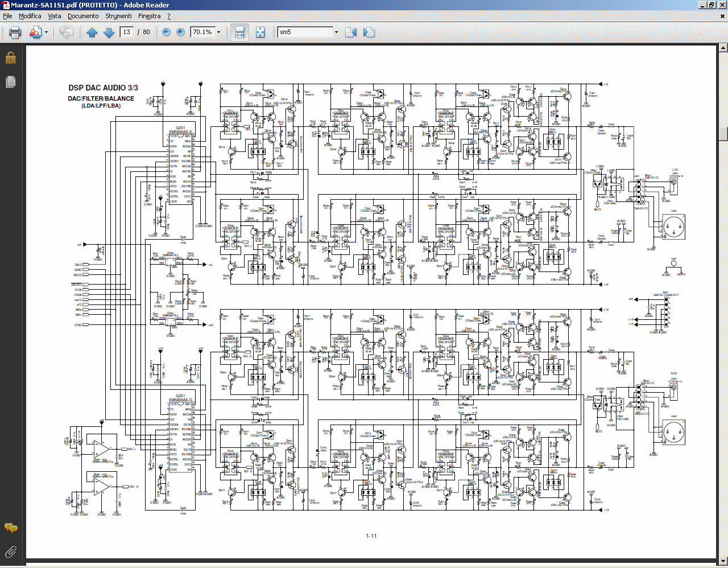Go to next page with down arrow
Screen dimensions: 728x568
pos(109,32)
